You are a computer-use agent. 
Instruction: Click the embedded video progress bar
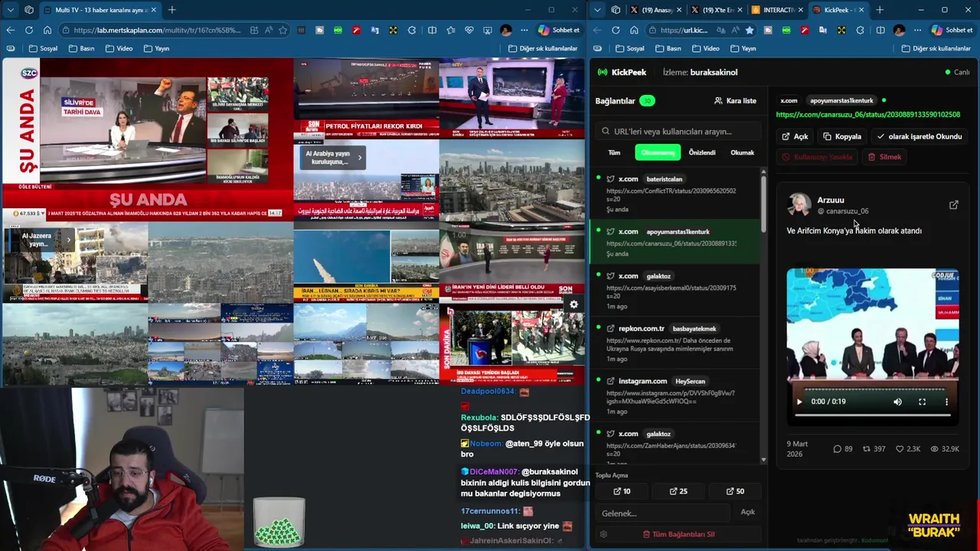tap(873, 415)
